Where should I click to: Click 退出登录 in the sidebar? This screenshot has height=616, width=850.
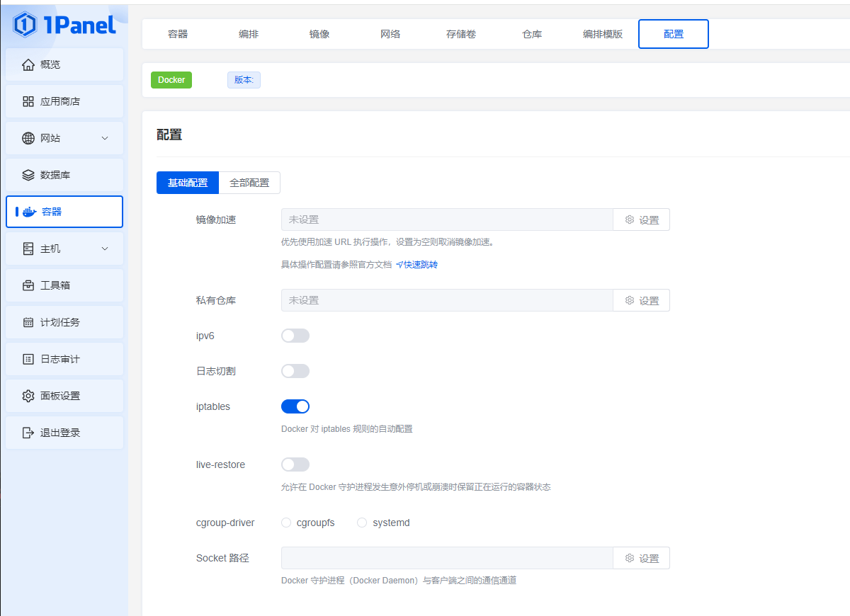pyautogui.click(x=64, y=433)
